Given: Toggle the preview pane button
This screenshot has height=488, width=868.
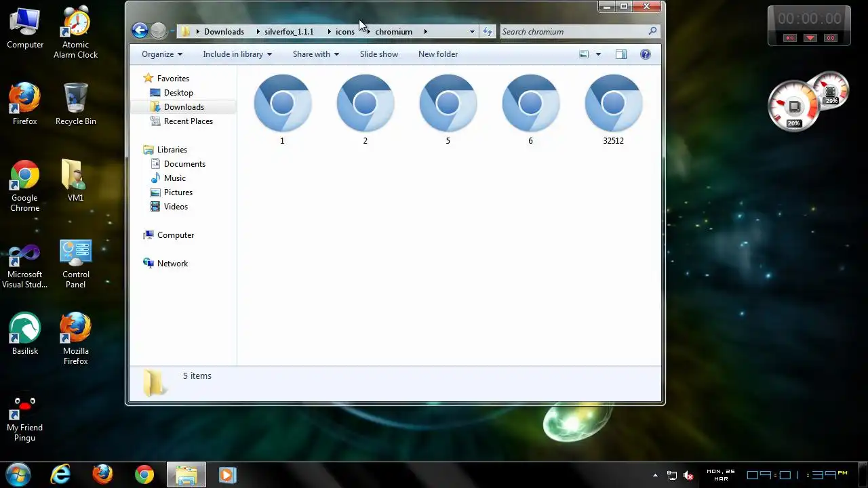Looking at the screenshot, I should pyautogui.click(x=621, y=54).
